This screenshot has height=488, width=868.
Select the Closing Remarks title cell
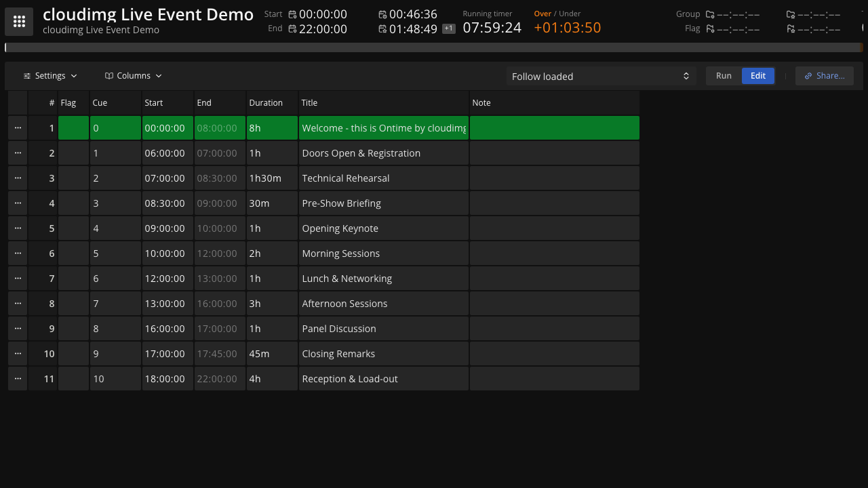[384, 354]
